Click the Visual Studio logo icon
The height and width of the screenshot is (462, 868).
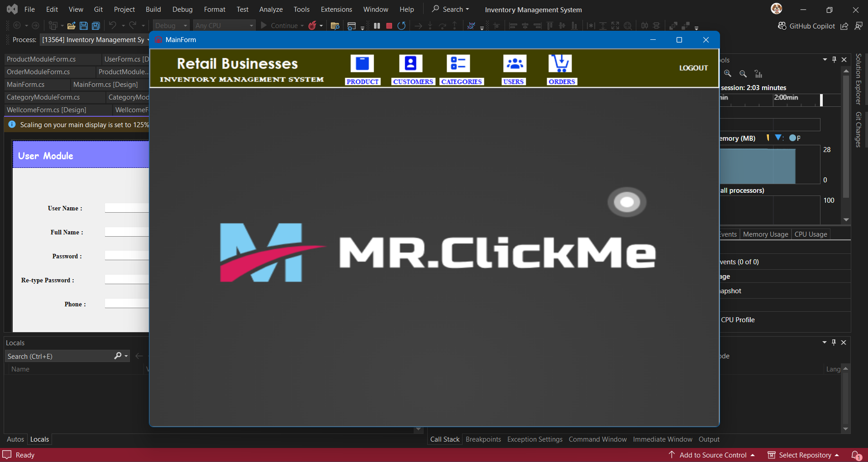(x=12, y=9)
